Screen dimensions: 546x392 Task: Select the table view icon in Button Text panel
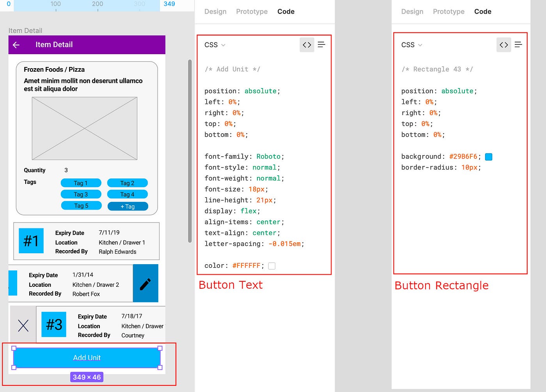coord(321,44)
